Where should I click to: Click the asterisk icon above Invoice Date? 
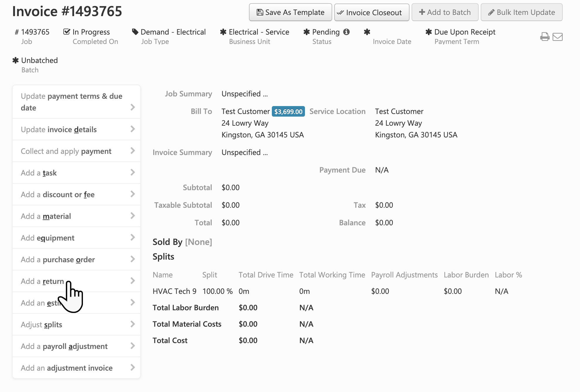[367, 32]
